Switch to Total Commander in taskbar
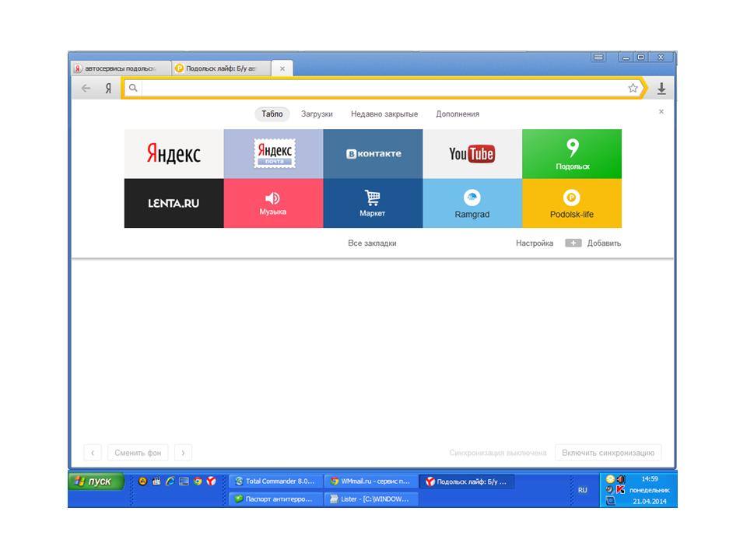Viewport: 747px width, 560px height. (275, 481)
